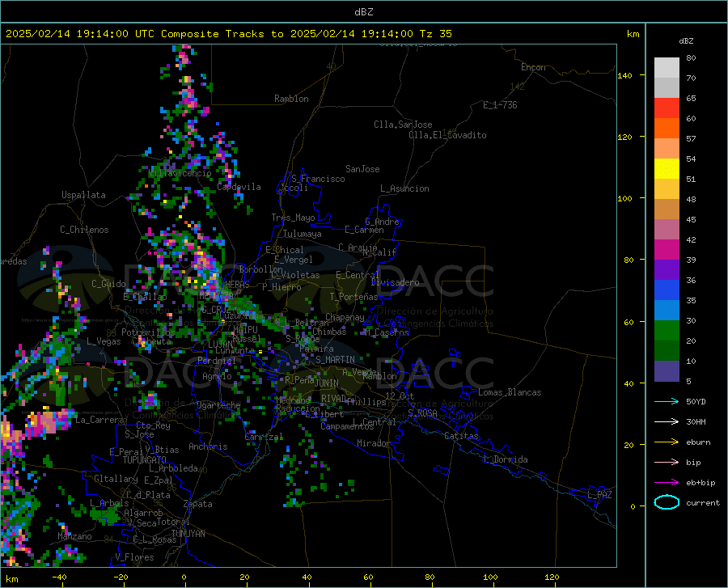Click the dBZ title at top
Screen dimensions: 728x588
point(364,12)
